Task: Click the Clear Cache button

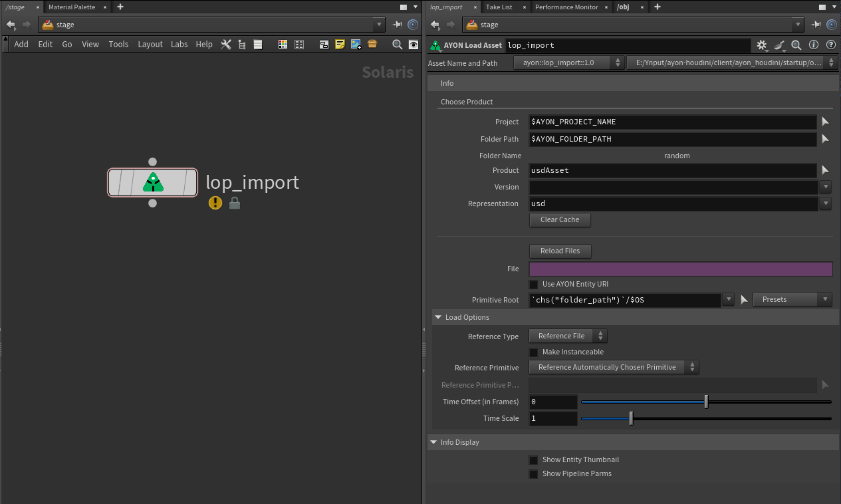Action: (x=560, y=219)
